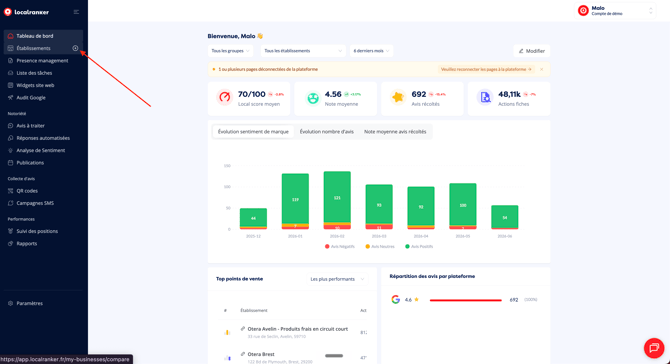Click the 70/100 Local score value
This screenshot has width=670, height=364.
pos(252,94)
